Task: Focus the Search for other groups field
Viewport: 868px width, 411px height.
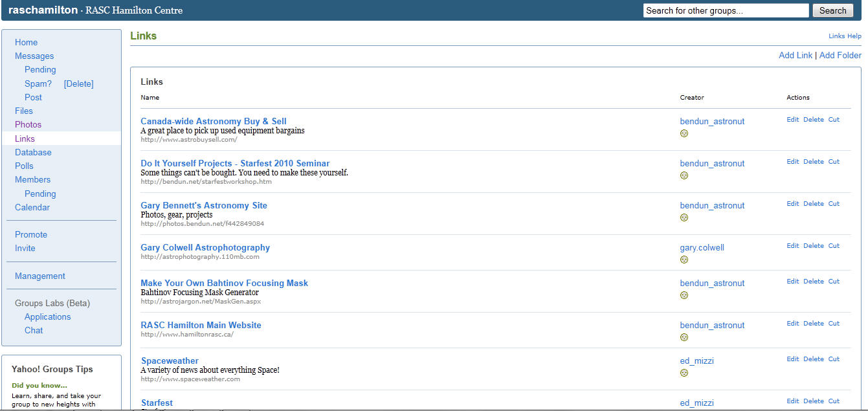Action: pos(726,10)
